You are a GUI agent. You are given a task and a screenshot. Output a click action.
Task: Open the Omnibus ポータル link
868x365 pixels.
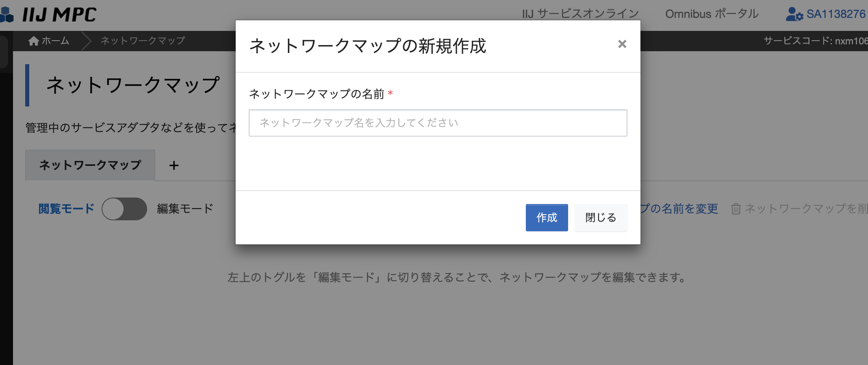(x=712, y=14)
